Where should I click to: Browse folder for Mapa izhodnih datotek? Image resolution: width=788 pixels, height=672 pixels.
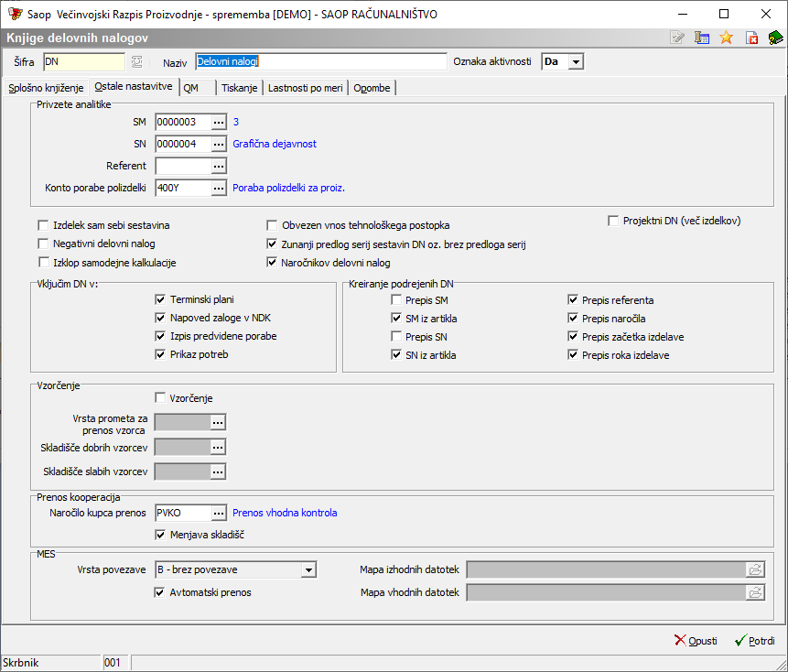tap(755, 569)
